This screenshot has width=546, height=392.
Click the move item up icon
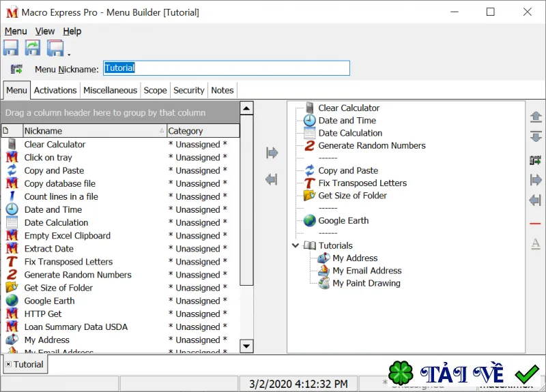[x=536, y=117]
